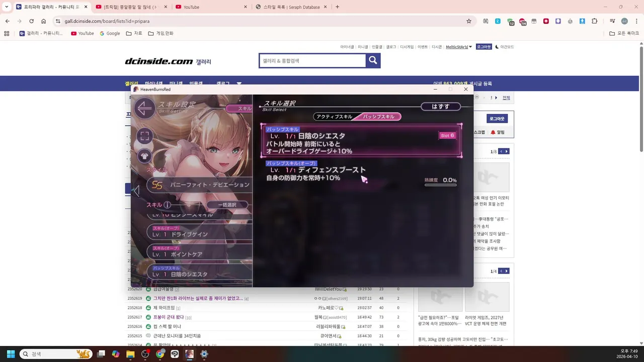
Task: Open the Task View taskbar icon
Action: 101,354
